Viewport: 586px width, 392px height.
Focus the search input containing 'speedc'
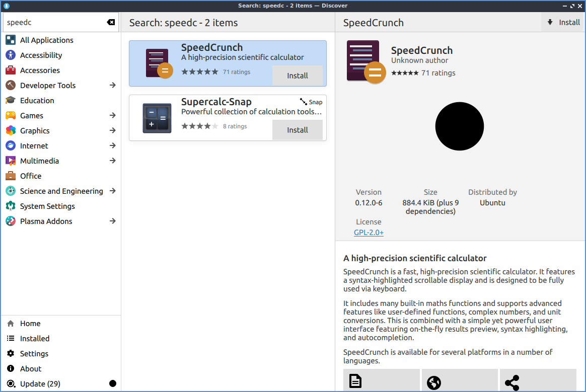54,23
